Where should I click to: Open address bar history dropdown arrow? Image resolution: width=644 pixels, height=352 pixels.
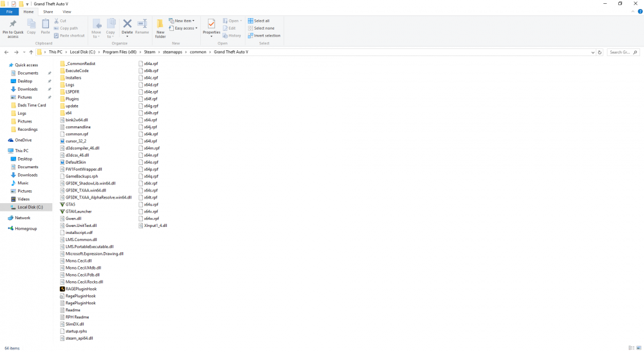pyautogui.click(x=592, y=52)
